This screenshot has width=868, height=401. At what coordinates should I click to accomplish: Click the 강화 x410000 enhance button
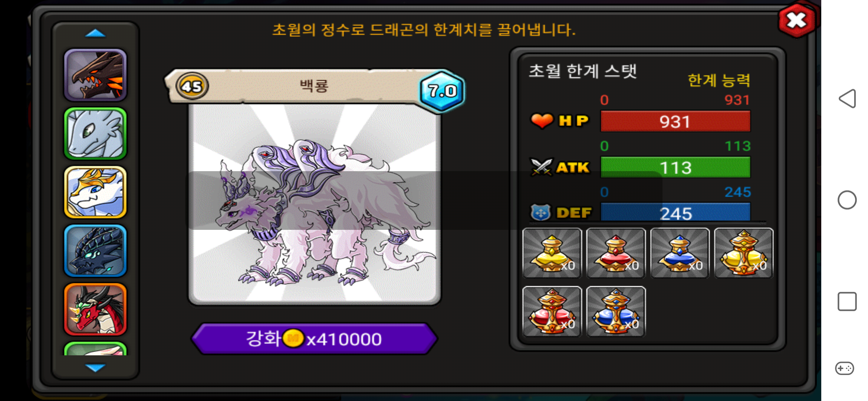[314, 339]
